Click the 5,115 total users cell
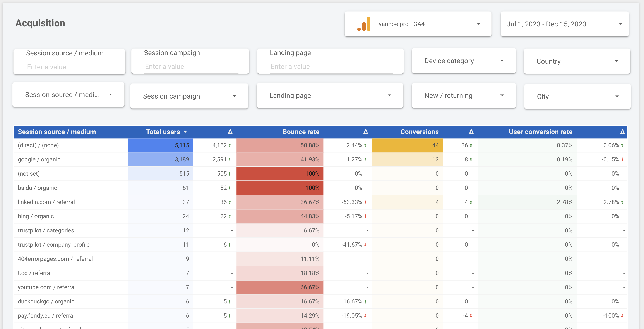Viewport: 644px width, 329px height. pos(161,145)
